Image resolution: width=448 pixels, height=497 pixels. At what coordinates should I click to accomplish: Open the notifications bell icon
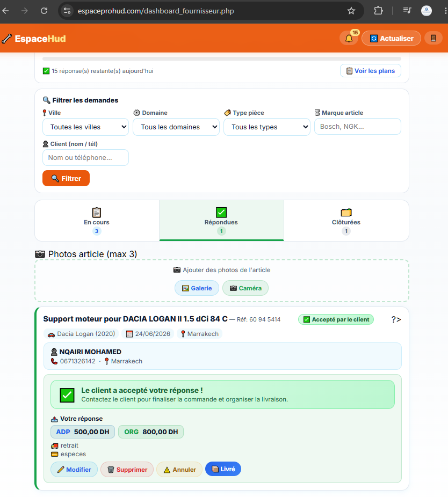pos(349,38)
